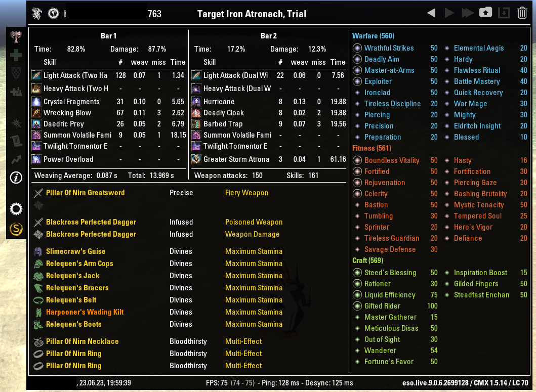Select Relequen's Jack item
536x392 pixels.
73,276
